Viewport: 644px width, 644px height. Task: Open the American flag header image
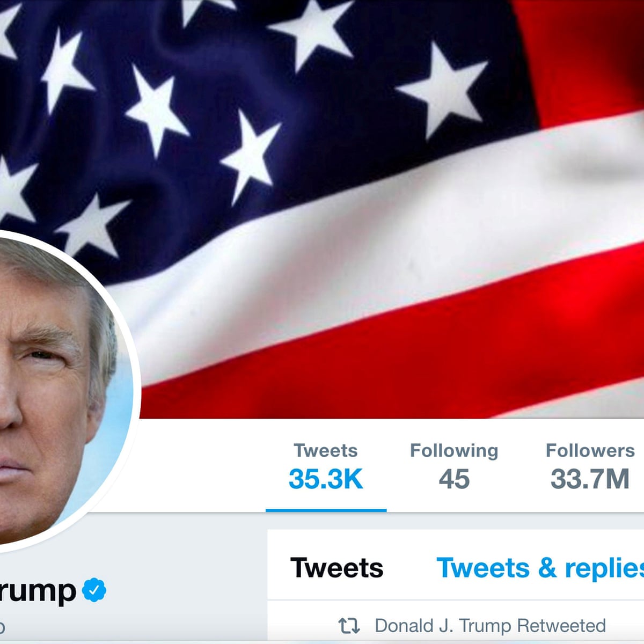[x=322, y=209]
